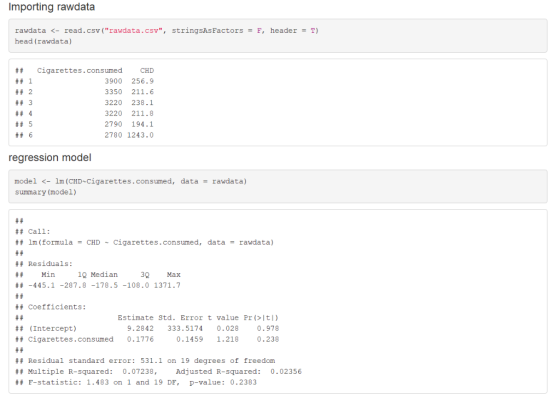Image resolution: width=560 pixels, height=398 pixels.
Task: Click the Residual standard error line
Action: (152, 360)
